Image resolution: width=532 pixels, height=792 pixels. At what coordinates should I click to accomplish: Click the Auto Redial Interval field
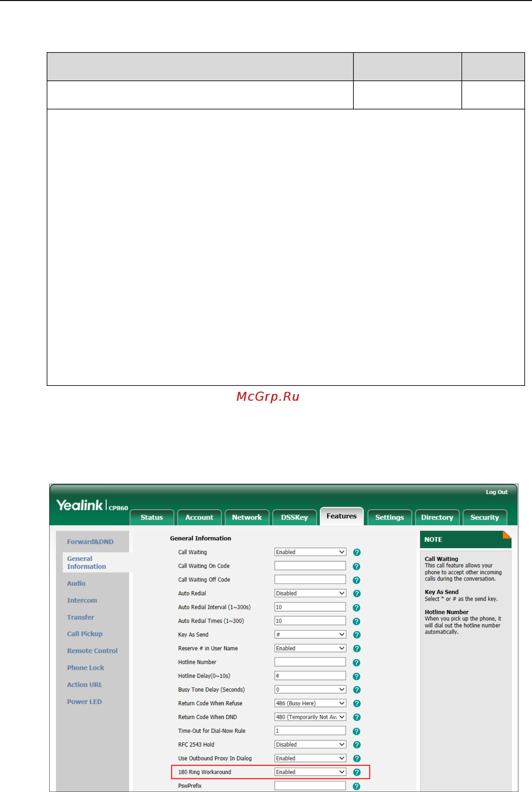[310, 607]
